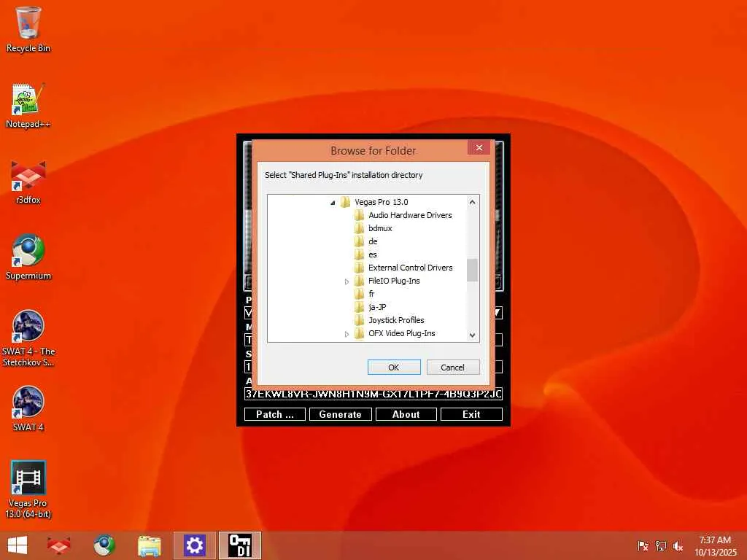The width and height of the screenshot is (747, 560).
Task: Select the de folder in the tree
Action: pos(373,241)
